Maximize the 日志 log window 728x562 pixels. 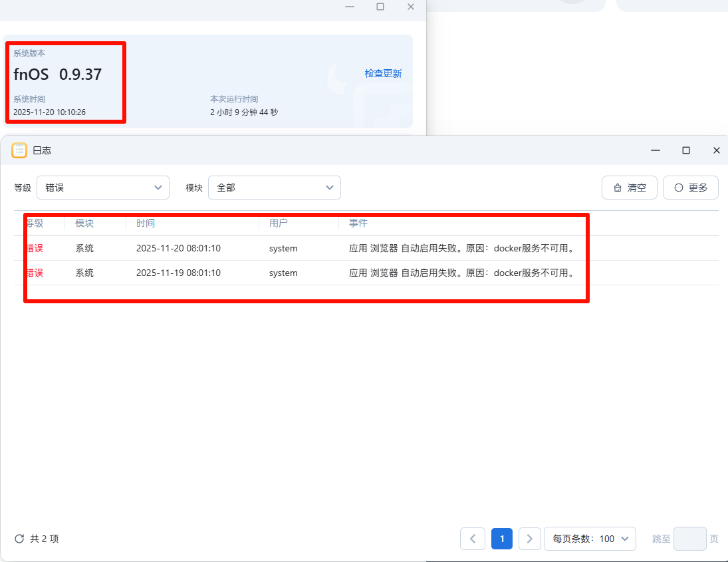(685, 150)
